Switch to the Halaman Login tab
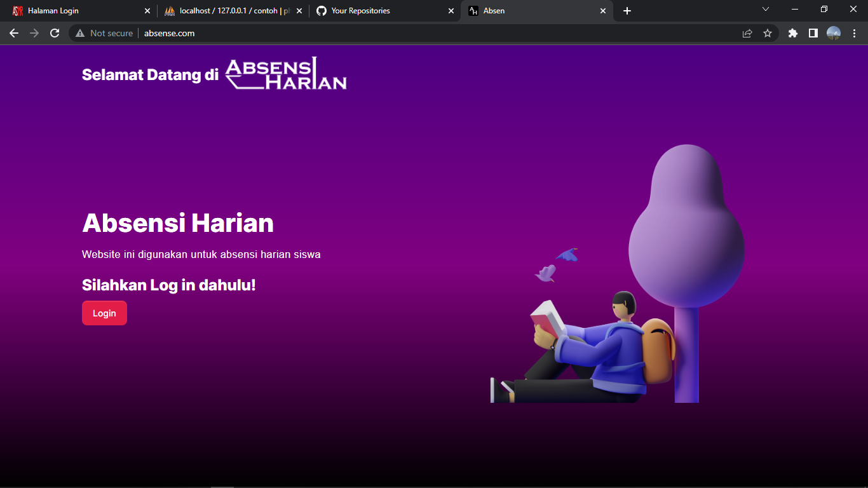Viewport: 868px width, 488px height. [x=79, y=11]
